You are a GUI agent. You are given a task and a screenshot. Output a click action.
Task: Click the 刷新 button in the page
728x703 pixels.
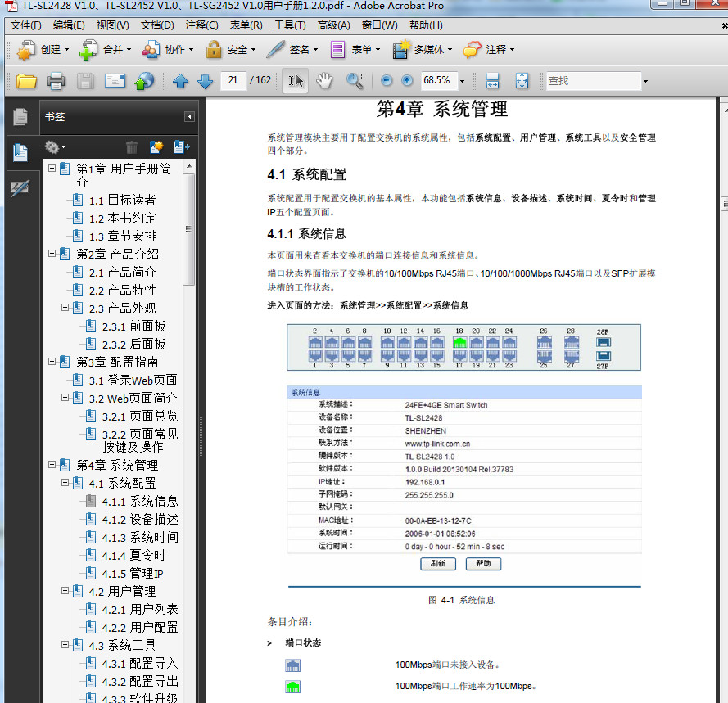pos(438,563)
